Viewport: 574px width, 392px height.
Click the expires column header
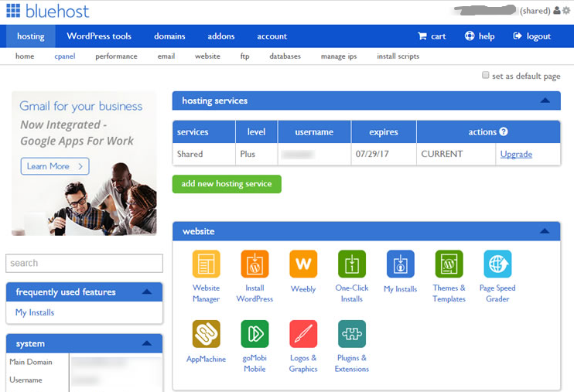384,131
